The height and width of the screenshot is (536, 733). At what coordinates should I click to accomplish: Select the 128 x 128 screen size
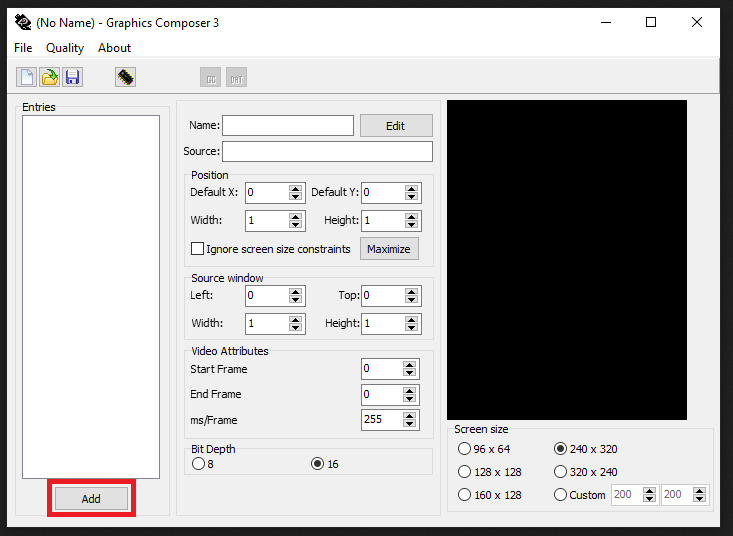464,472
